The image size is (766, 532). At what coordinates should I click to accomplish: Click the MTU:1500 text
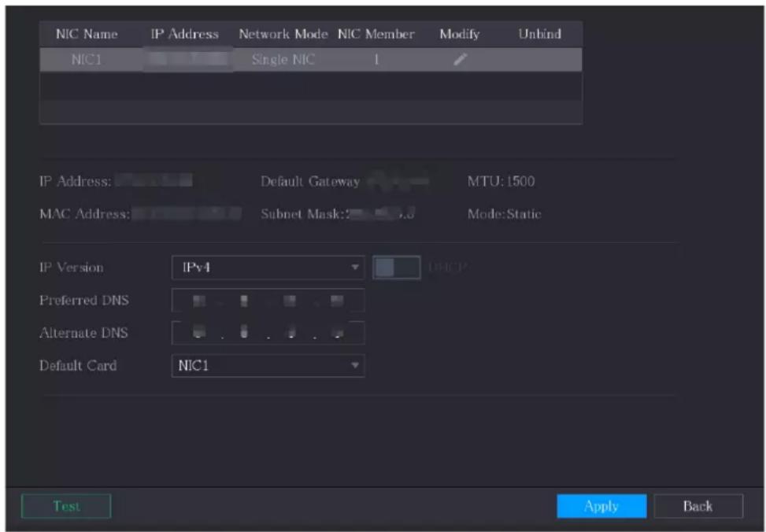pyautogui.click(x=501, y=181)
